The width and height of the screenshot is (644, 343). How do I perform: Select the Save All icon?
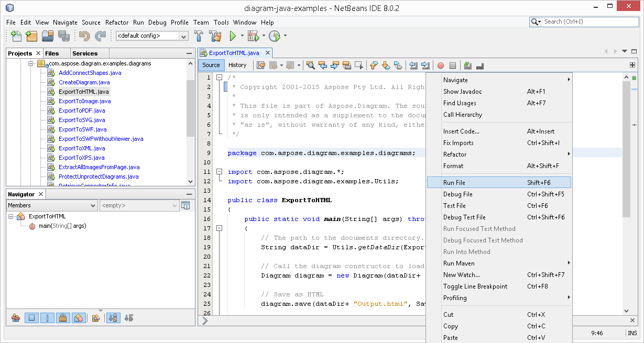pos(63,36)
